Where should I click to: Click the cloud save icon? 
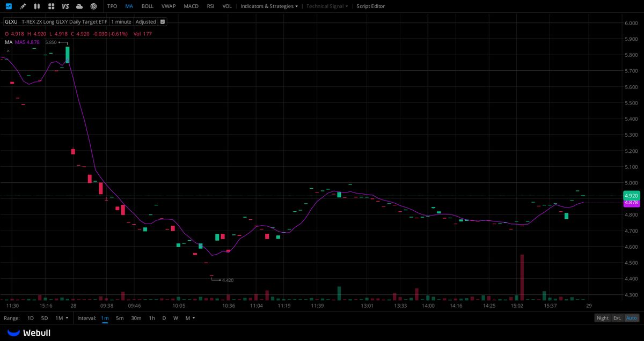point(79,6)
